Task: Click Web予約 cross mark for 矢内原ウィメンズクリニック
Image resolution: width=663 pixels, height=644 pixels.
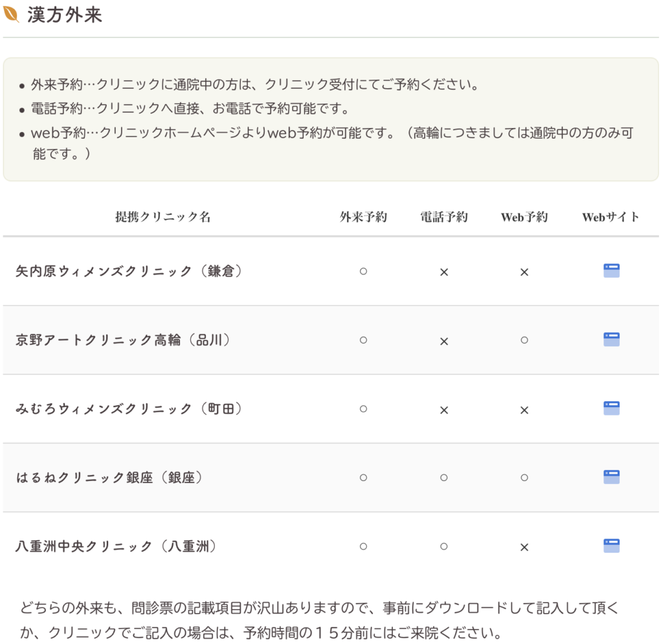Action: coord(524,272)
